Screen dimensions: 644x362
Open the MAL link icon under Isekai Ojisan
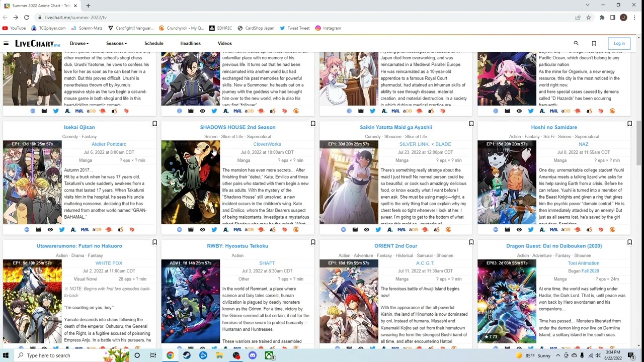pyautogui.click(x=85, y=230)
